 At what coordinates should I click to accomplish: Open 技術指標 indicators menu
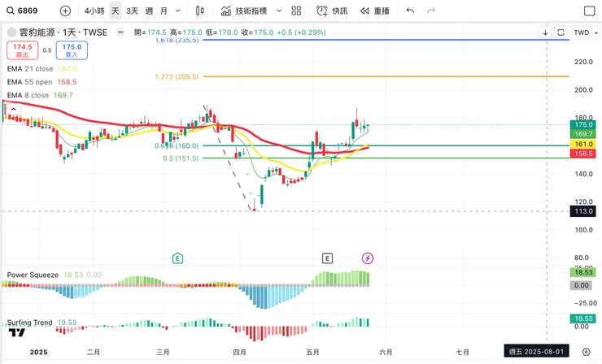(x=244, y=11)
